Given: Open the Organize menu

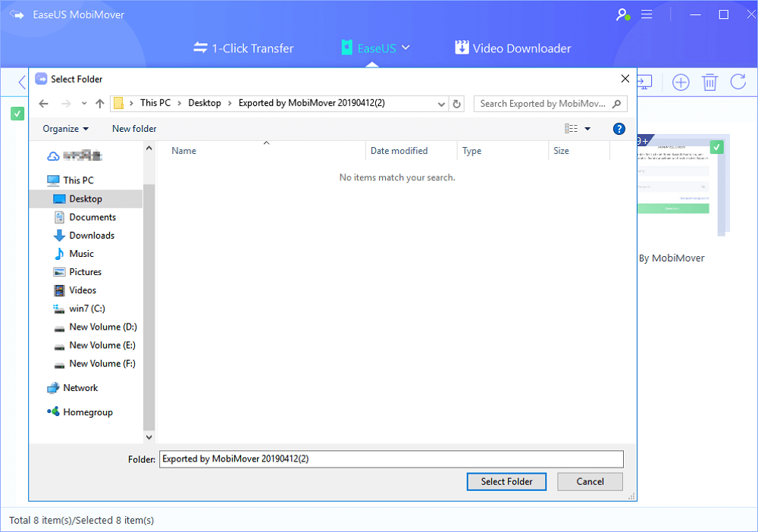Looking at the screenshot, I should (x=66, y=129).
